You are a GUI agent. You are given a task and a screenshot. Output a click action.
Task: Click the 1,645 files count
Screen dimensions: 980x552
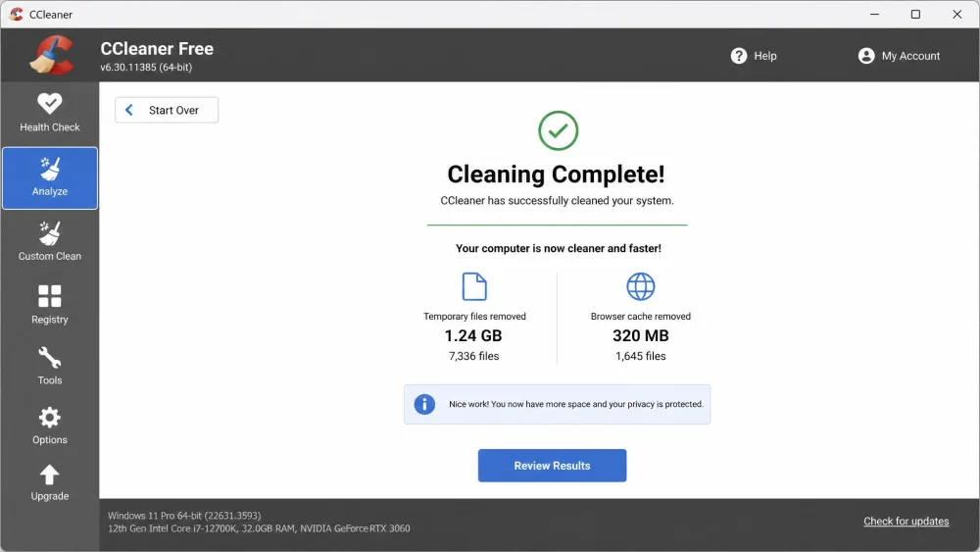click(641, 356)
